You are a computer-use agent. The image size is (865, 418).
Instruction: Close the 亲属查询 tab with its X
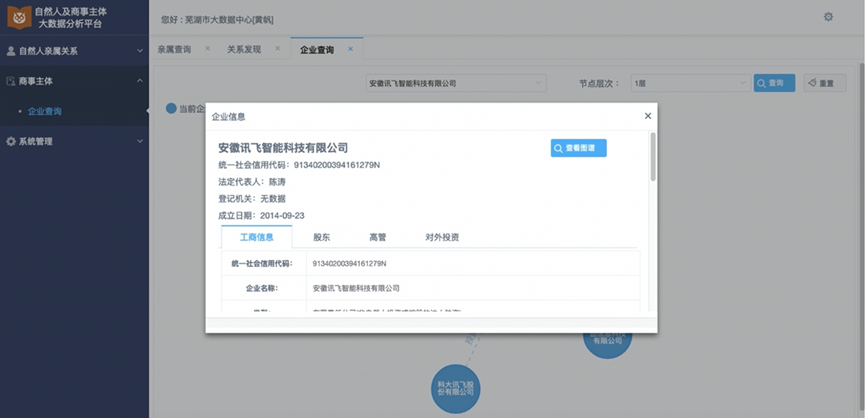[x=207, y=49]
